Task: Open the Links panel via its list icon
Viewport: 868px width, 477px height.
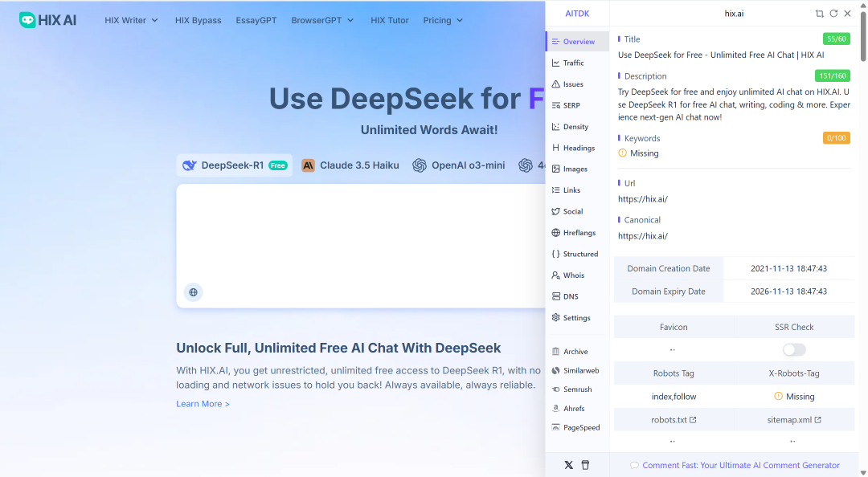Action: [x=556, y=190]
